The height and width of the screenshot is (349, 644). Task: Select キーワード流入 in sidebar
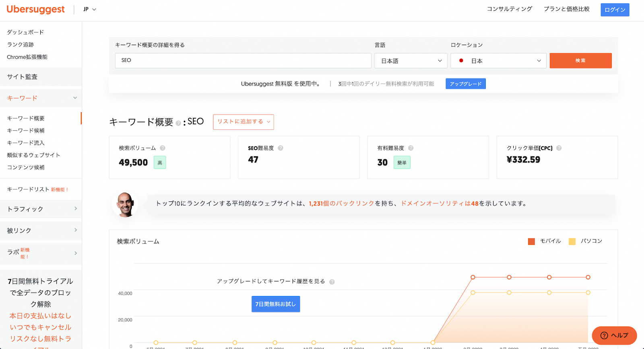tap(26, 143)
